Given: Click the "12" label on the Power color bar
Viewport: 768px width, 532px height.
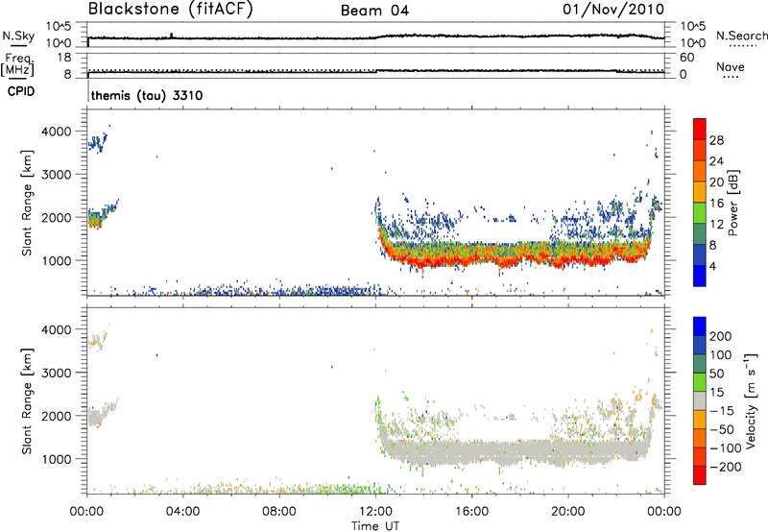Looking at the screenshot, I should coord(716,225).
